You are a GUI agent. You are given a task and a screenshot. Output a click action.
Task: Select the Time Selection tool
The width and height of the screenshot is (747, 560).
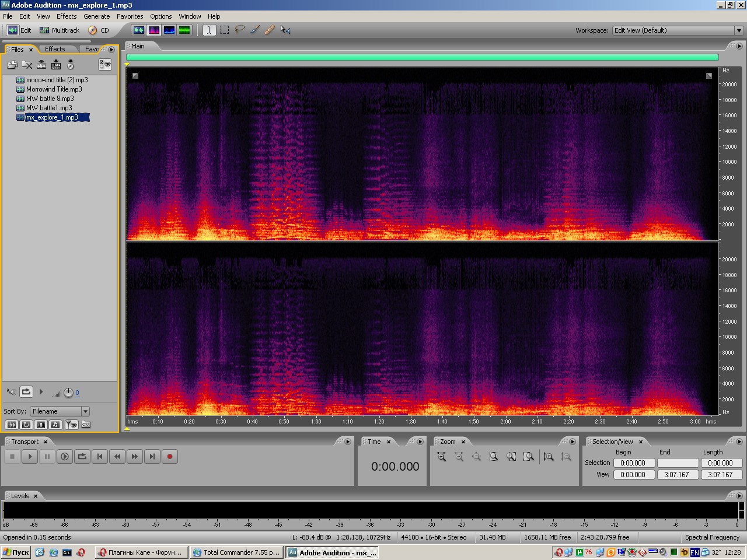point(210,30)
